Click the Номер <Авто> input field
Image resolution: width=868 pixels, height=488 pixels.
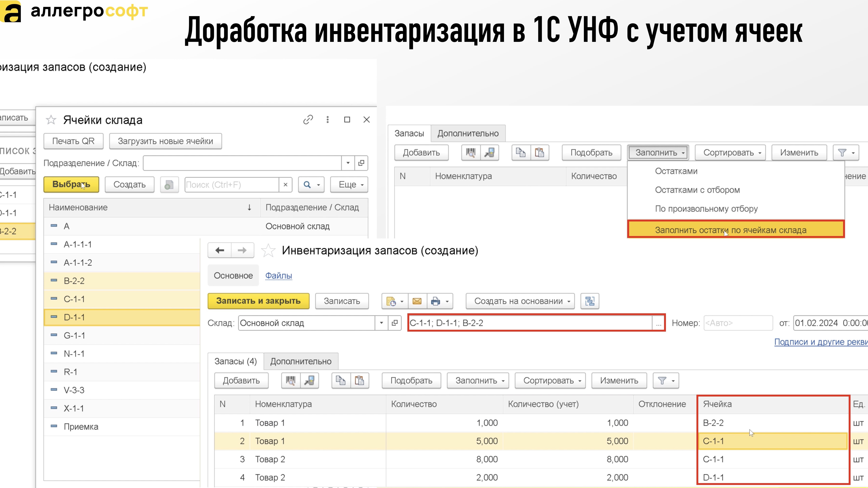738,323
